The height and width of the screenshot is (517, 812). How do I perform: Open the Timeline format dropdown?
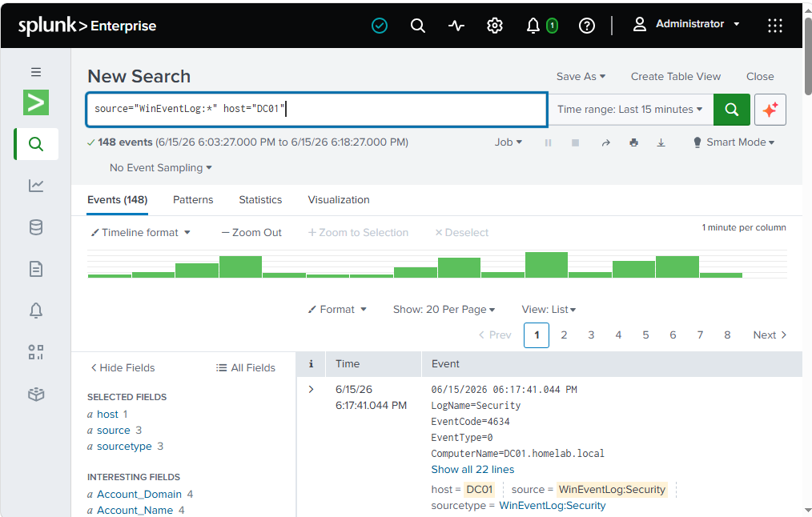(141, 232)
